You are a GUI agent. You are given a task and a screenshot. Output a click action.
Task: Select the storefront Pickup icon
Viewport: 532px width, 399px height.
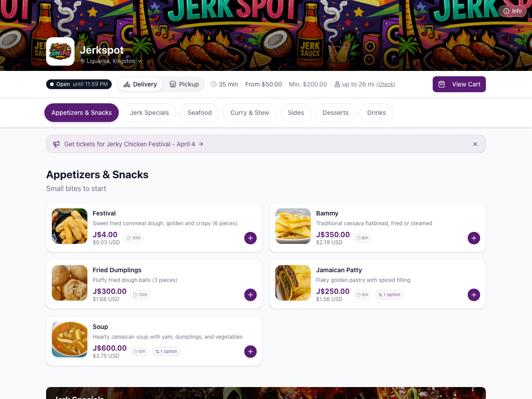pyautogui.click(x=172, y=84)
